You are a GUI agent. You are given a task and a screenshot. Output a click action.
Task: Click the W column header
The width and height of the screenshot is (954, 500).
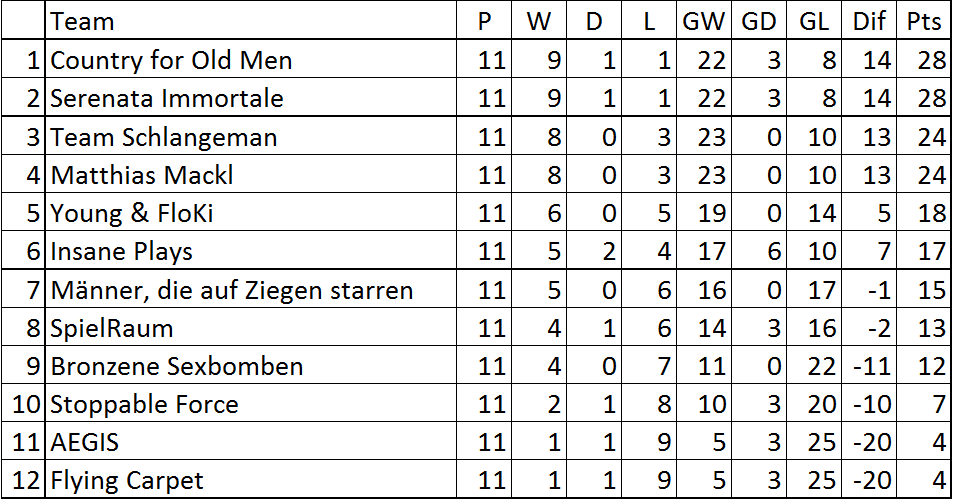click(538, 21)
